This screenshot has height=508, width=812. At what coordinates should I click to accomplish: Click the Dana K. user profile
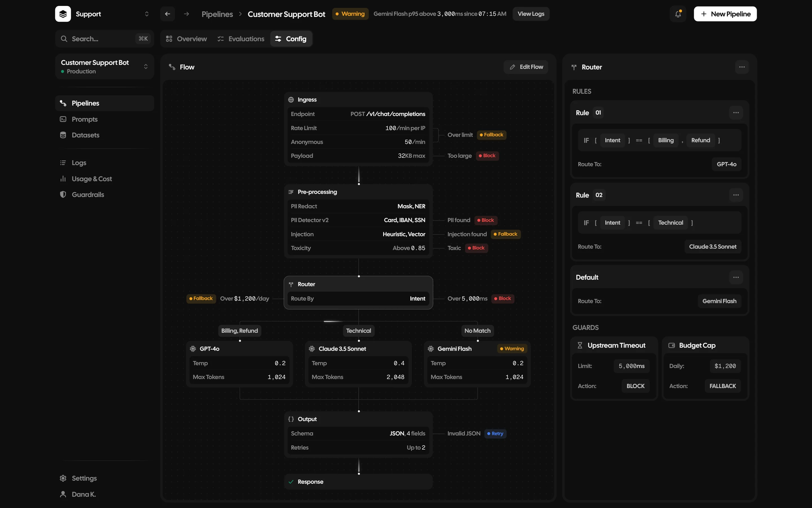[x=104, y=494]
